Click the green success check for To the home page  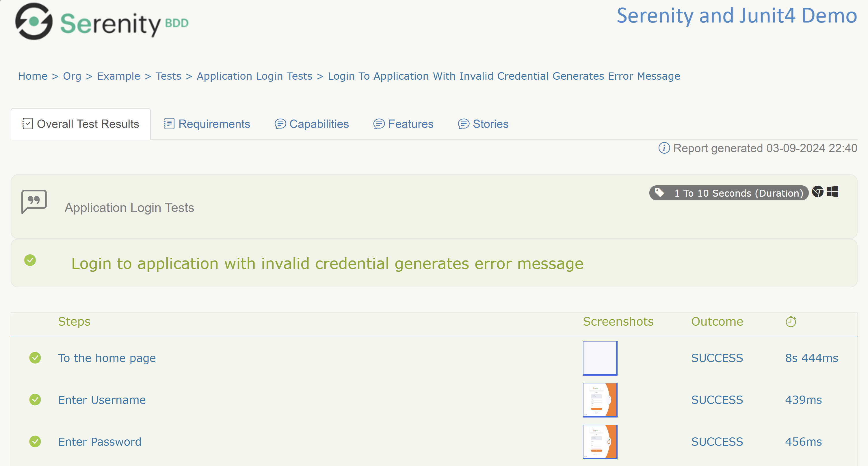[x=35, y=358]
